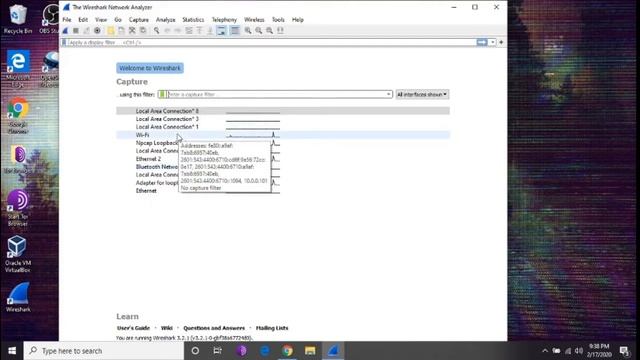Click the capture filter input field

pos(277,94)
